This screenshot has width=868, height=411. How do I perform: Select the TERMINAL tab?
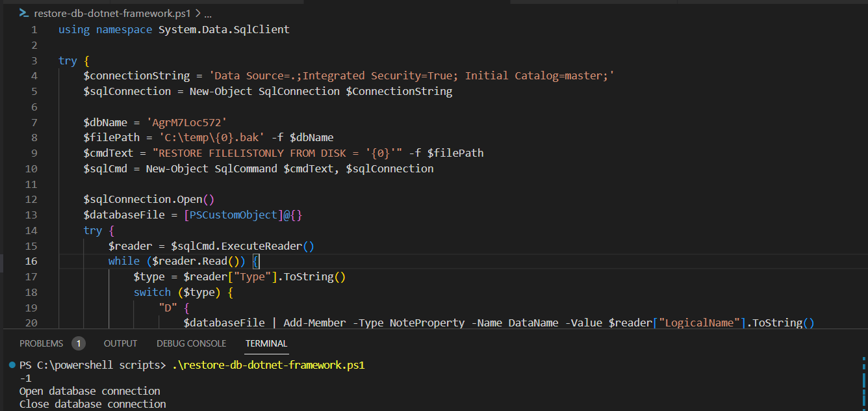tap(266, 343)
